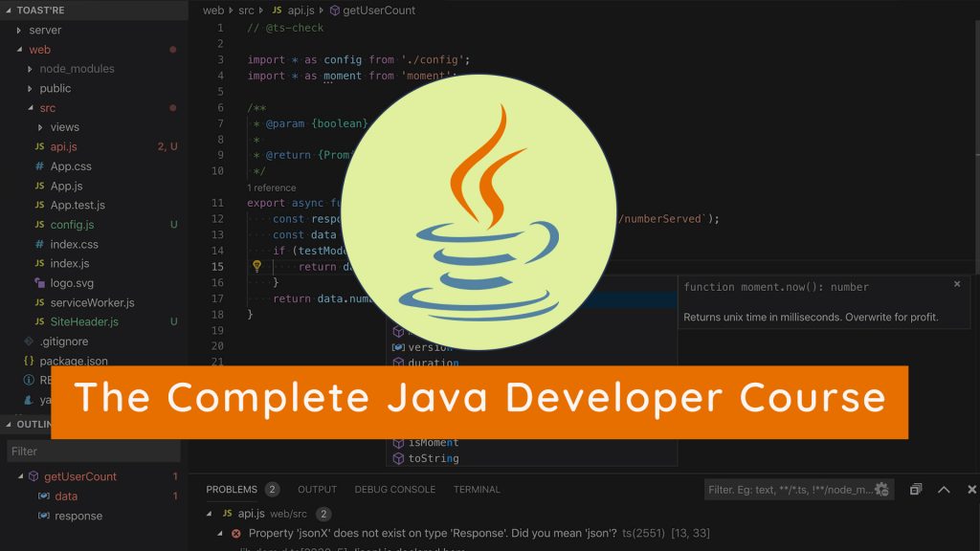Dismiss the moment.now tooltip with its X

[x=957, y=284]
